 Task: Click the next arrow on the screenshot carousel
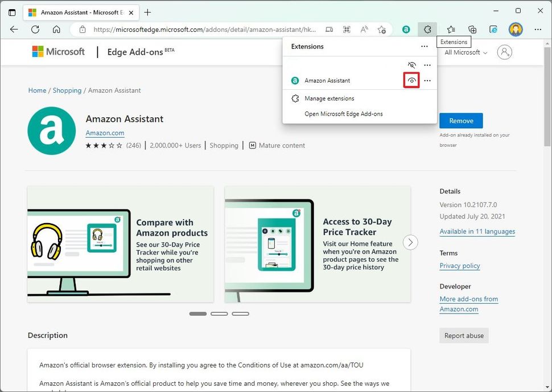[x=410, y=242]
